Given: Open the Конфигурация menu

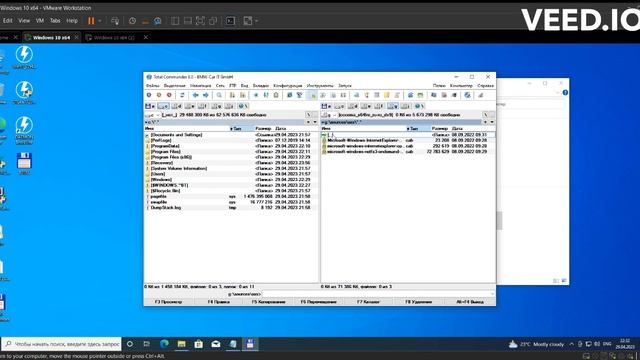Looking at the screenshot, I should 288,86.
